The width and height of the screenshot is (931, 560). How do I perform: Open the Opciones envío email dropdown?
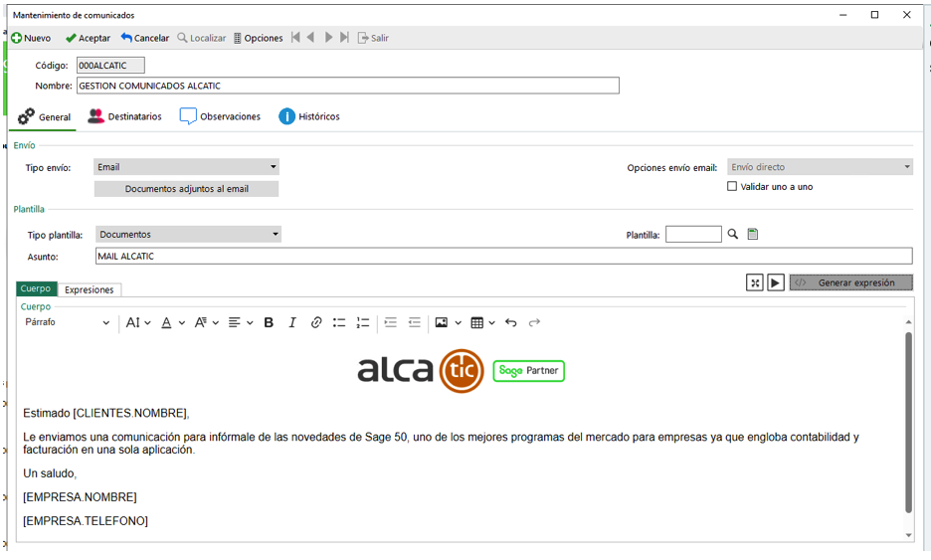click(x=820, y=167)
